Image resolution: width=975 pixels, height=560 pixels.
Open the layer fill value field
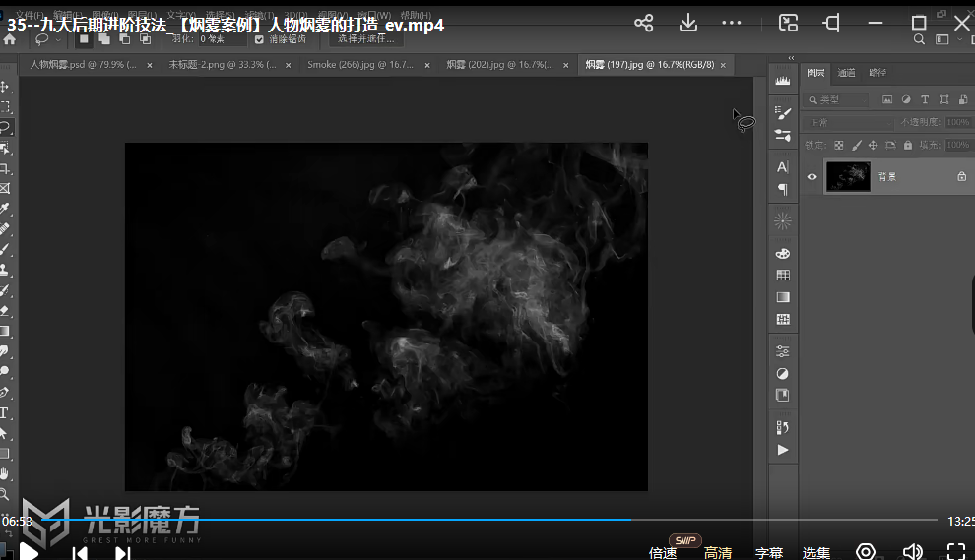coord(957,145)
